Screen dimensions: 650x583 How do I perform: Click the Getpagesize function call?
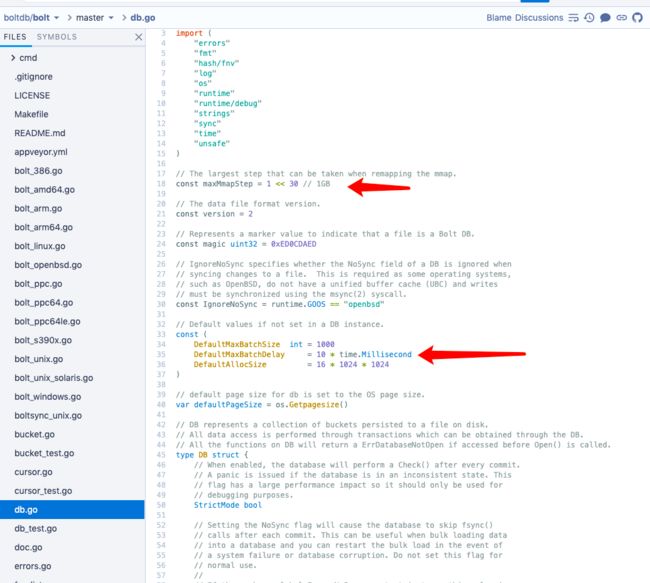[314, 405]
